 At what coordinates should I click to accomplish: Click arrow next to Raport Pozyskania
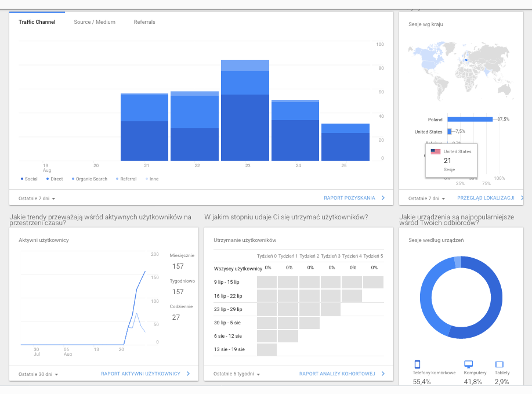click(383, 198)
